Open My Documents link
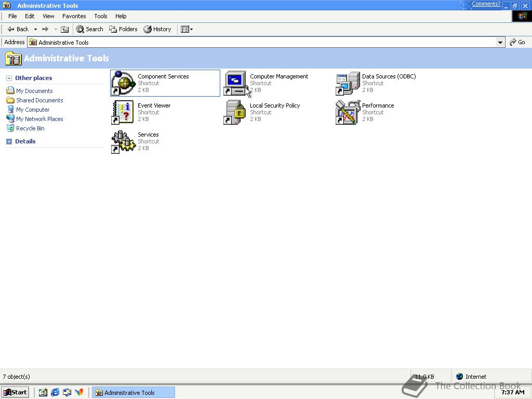532x399 pixels. click(34, 91)
